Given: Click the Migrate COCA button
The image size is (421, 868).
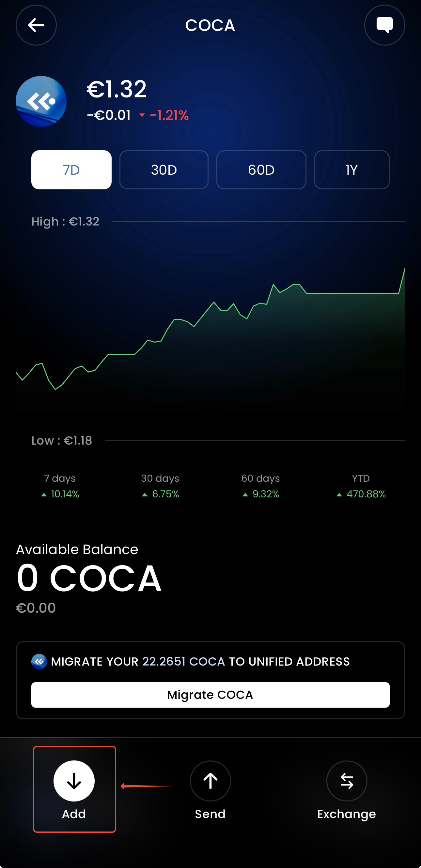Looking at the screenshot, I should coord(210,695).
